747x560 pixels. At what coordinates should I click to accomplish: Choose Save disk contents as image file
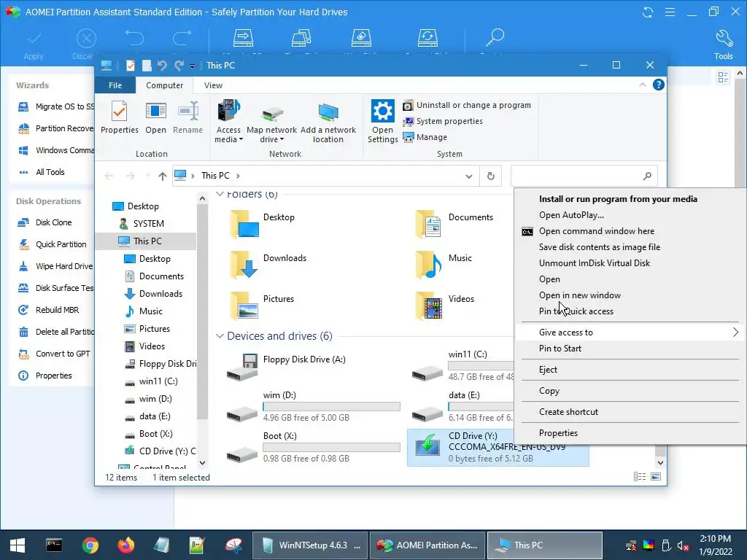click(600, 247)
